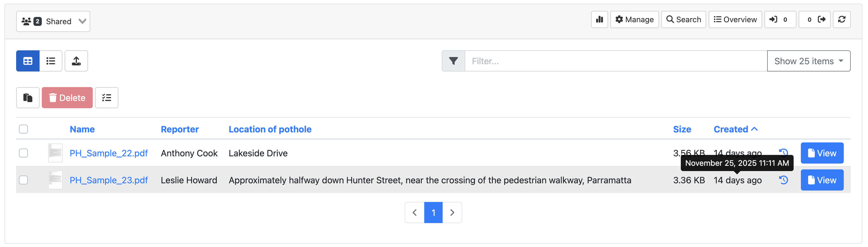This screenshot has height=247, width=868.
Task: Click the paste clipboard icon
Action: pyautogui.click(x=28, y=98)
